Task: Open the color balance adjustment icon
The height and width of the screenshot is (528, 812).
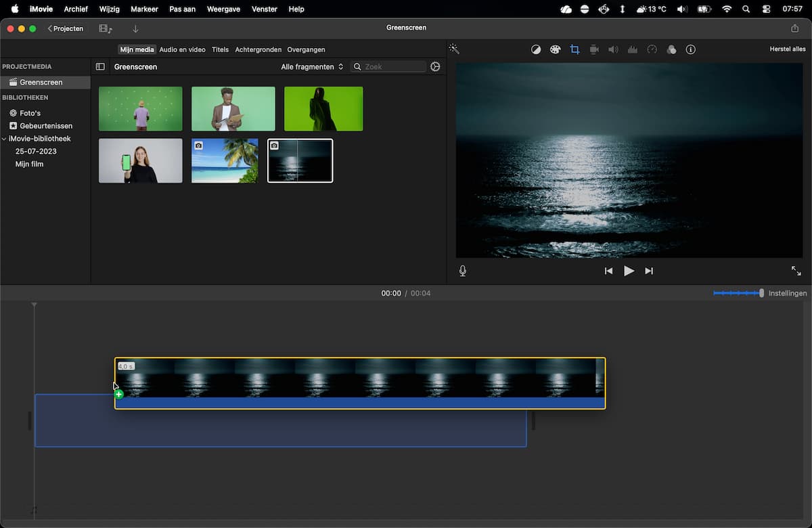Action: click(536, 49)
